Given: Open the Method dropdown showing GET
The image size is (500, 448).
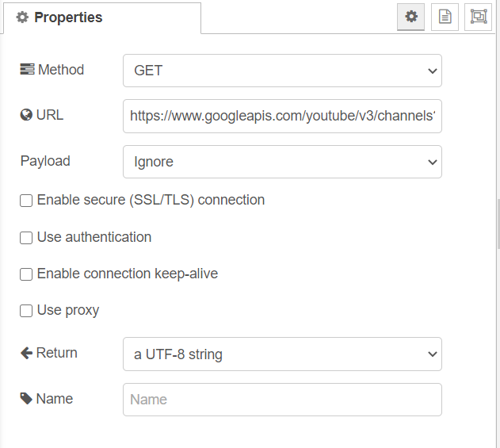Looking at the screenshot, I should (282, 71).
